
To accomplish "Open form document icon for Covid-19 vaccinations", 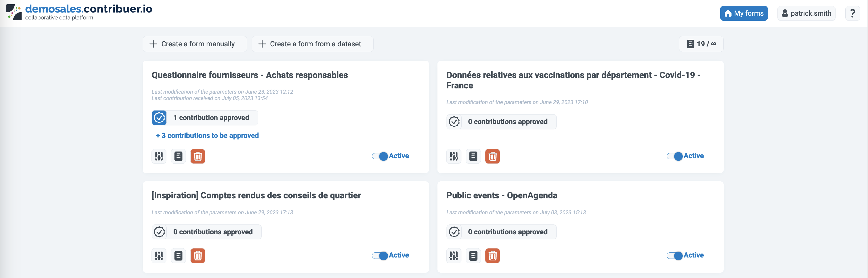I will (x=473, y=156).
